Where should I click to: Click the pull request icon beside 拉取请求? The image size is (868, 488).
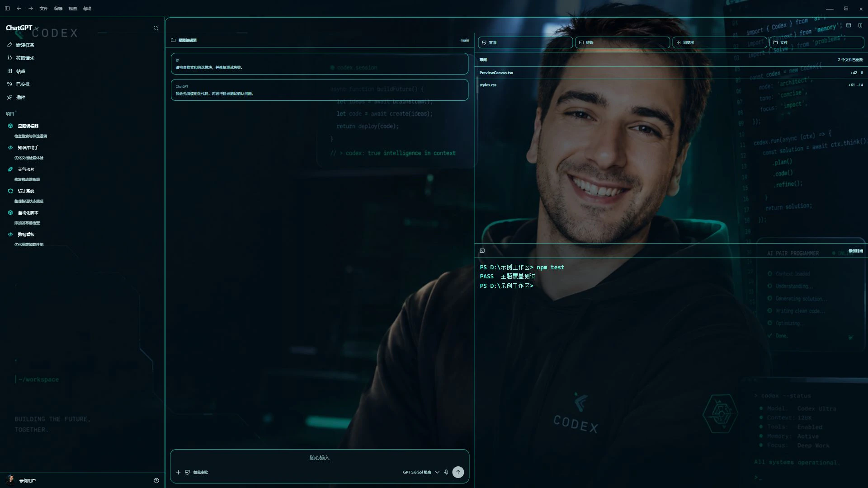[9, 58]
